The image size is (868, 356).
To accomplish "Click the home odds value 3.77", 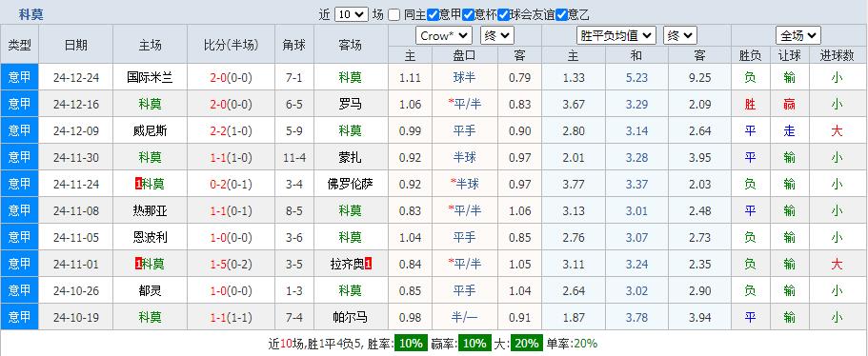I will point(574,184).
